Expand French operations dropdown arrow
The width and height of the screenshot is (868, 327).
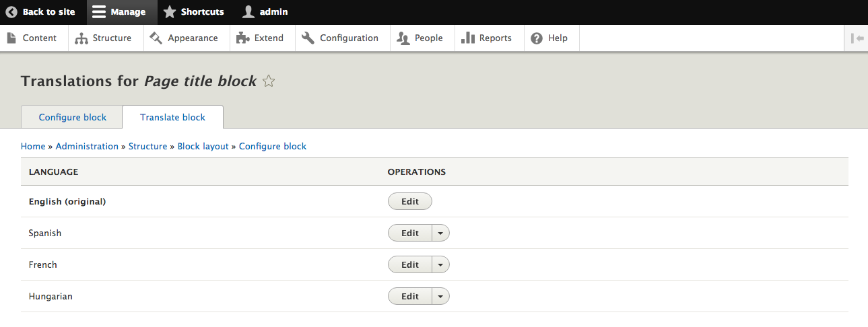point(440,264)
